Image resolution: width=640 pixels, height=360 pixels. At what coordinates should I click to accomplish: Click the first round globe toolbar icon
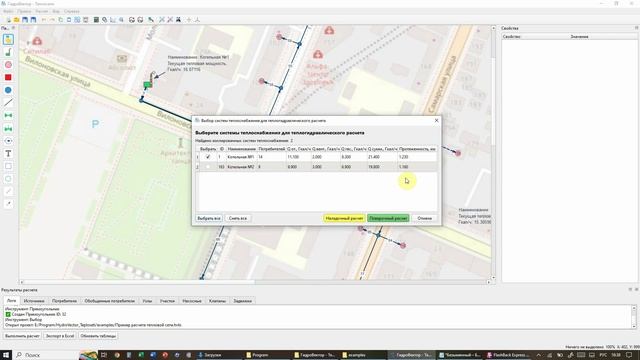132,20
